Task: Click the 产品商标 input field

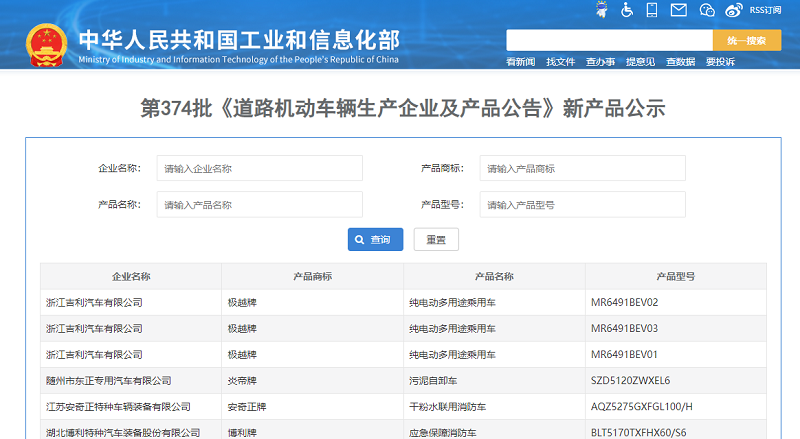Action: (583, 168)
